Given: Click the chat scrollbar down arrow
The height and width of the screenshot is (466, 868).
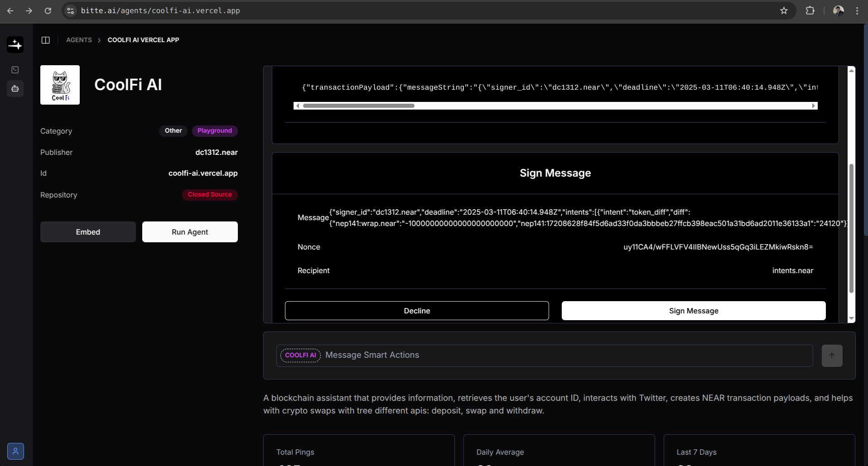Looking at the screenshot, I should pyautogui.click(x=851, y=319).
